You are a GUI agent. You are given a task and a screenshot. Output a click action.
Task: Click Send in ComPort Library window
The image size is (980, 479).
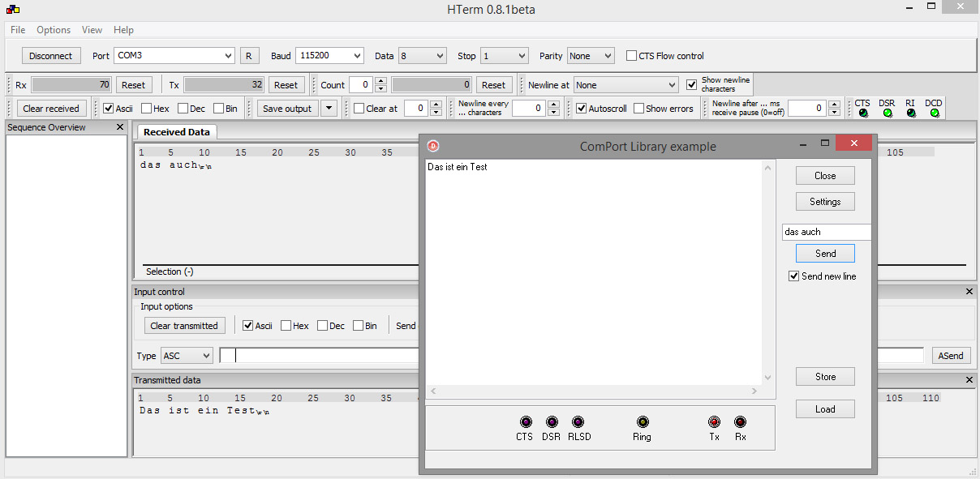pyautogui.click(x=825, y=254)
